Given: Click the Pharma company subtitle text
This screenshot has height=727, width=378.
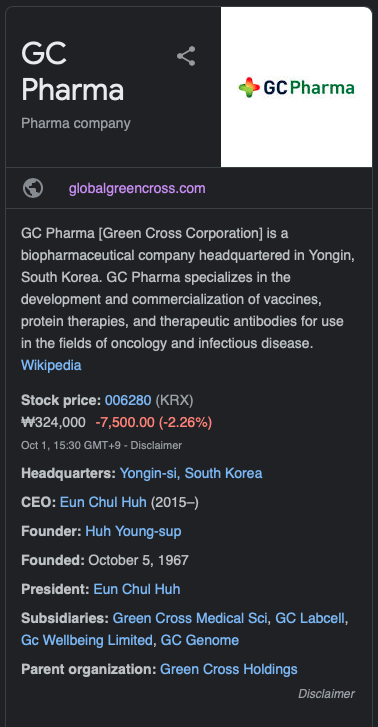Looking at the screenshot, I should click(x=76, y=123).
